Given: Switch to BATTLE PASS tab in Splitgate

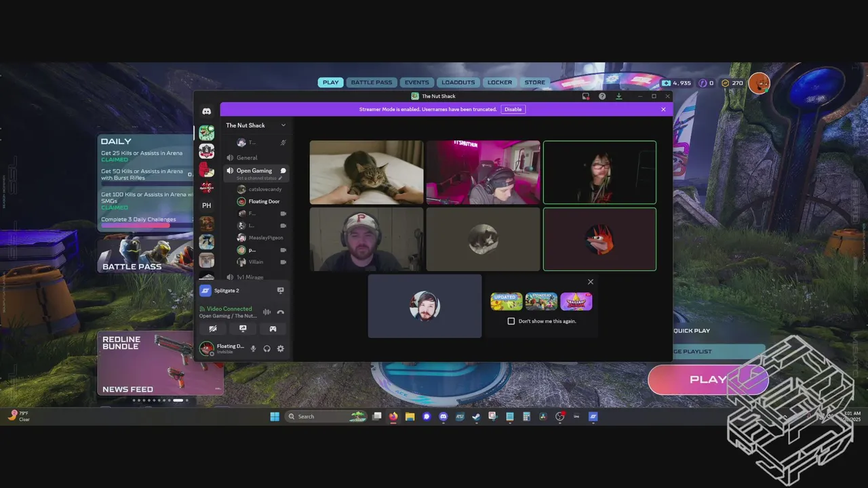Looking at the screenshot, I should point(372,83).
